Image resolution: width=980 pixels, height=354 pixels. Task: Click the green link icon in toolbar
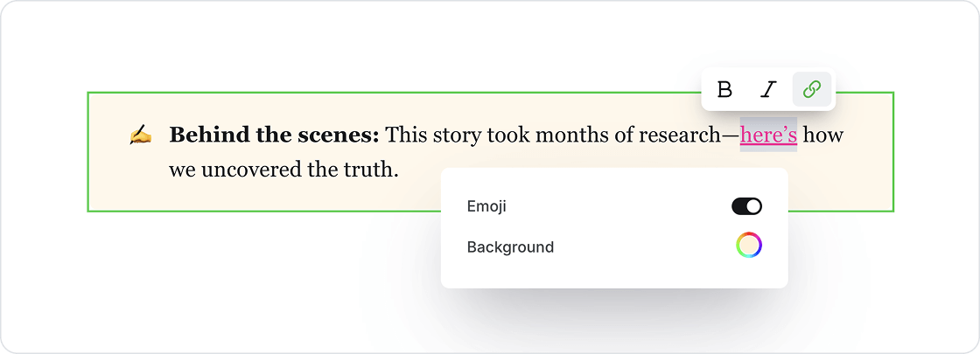coord(811,89)
